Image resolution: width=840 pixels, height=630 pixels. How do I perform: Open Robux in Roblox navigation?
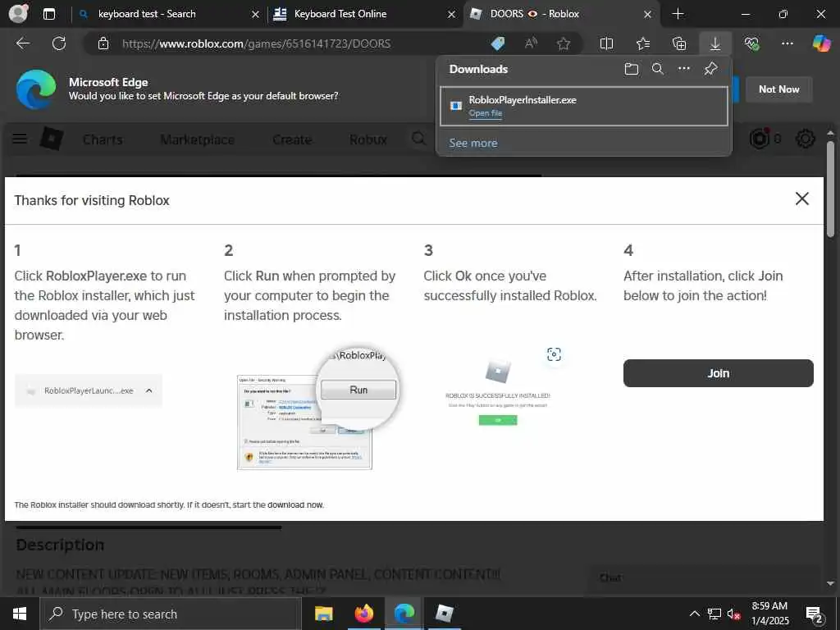point(368,139)
